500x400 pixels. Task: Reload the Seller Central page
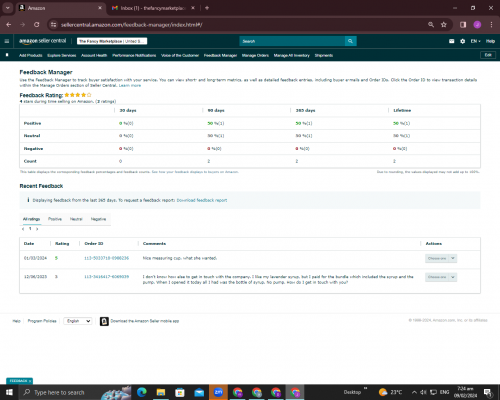pyautogui.click(x=37, y=25)
